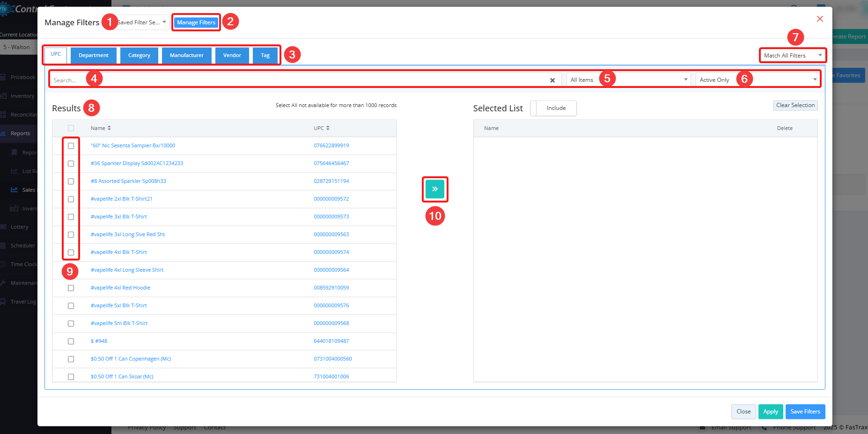Select the $ #948 item checkbox
Screen dimensions: 868x434
(x=71, y=341)
